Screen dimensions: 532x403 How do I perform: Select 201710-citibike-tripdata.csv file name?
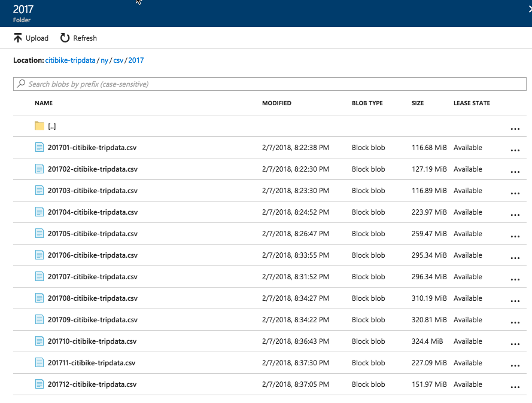point(92,341)
